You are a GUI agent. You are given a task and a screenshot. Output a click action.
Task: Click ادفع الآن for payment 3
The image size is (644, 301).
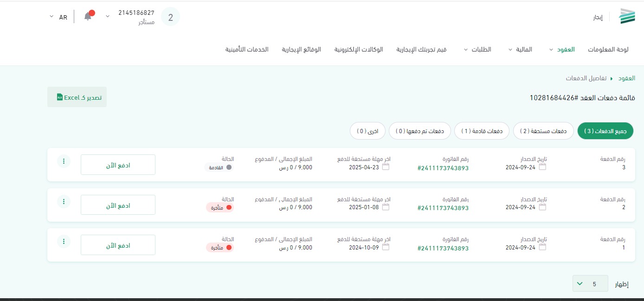coord(118,165)
